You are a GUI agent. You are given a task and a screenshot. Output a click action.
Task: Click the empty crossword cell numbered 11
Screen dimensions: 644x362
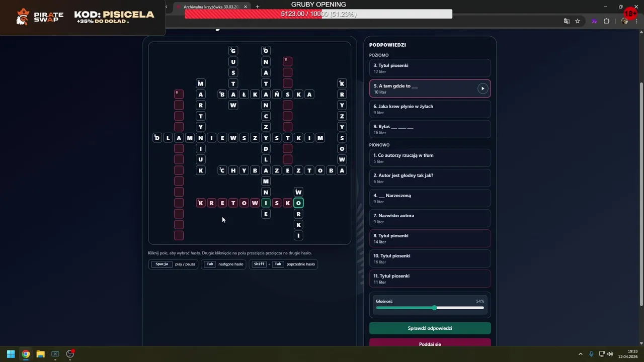(x=287, y=61)
